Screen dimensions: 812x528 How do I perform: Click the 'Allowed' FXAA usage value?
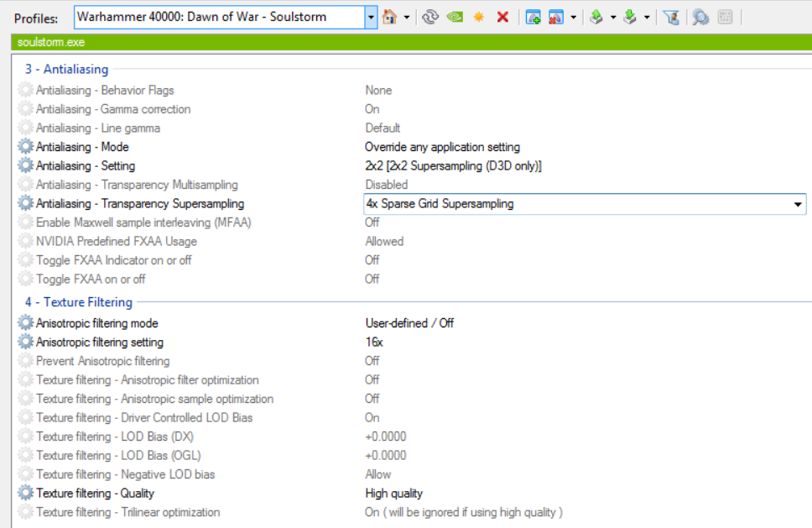[x=384, y=242]
